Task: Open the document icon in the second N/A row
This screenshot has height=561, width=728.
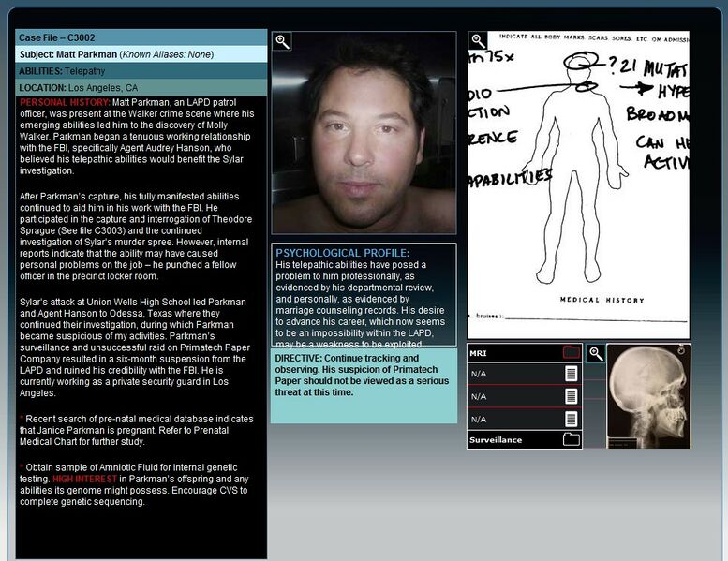Action: pos(571,395)
